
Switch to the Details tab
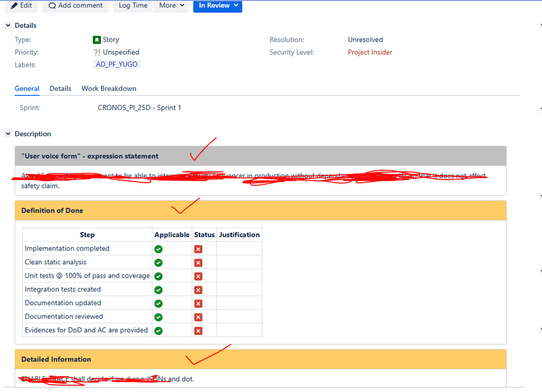60,88
